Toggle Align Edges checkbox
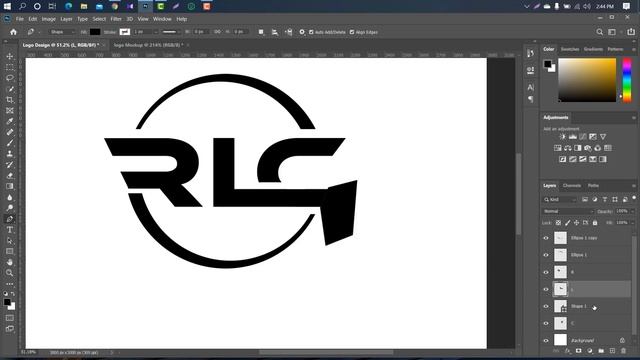This screenshot has height=360, width=640. pyautogui.click(x=352, y=32)
